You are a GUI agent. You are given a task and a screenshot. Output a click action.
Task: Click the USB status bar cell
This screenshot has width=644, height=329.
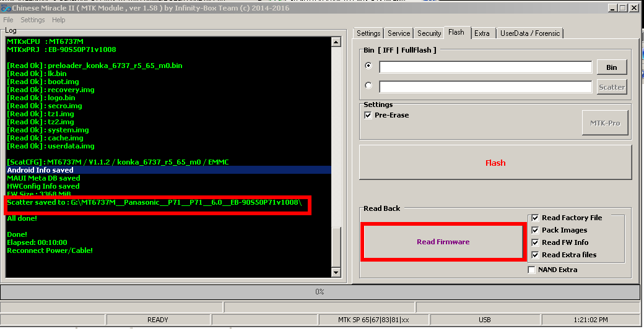pos(485,320)
